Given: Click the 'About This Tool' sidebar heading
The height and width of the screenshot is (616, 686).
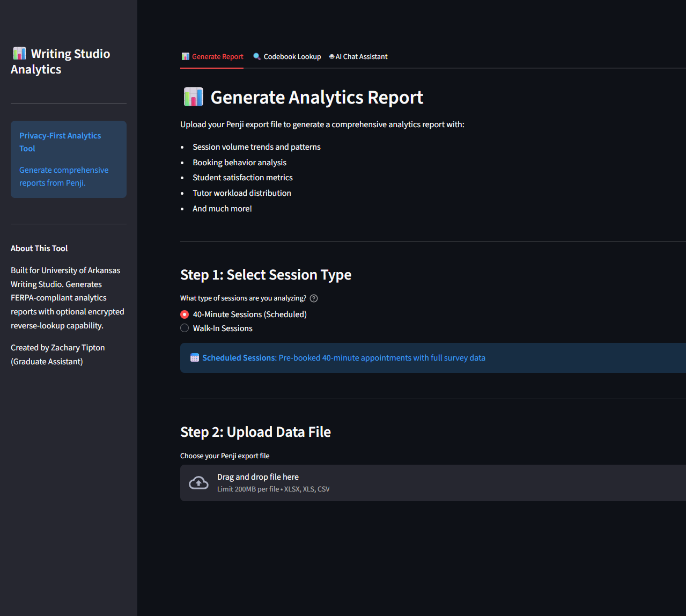Looking at the screenshot, I should (x=39, y=248).
